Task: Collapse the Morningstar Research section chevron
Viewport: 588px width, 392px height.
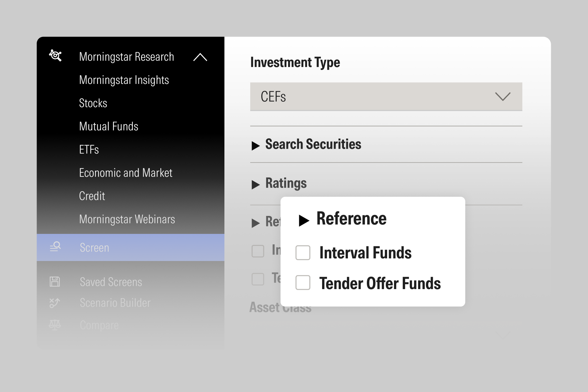Action: tap(200, 57)
